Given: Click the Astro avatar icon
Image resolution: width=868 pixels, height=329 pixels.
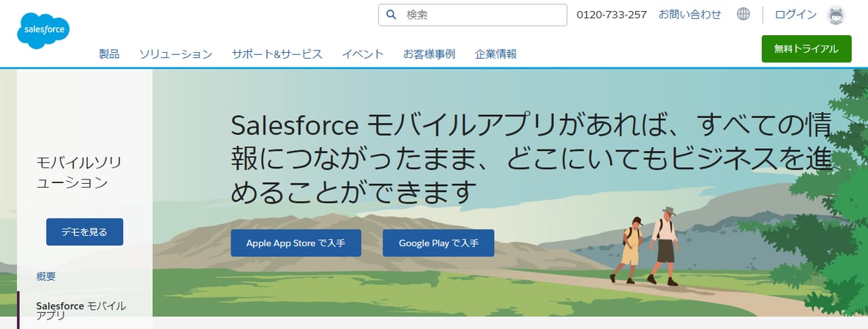Looking at the screenshot, I should [836, 15].
